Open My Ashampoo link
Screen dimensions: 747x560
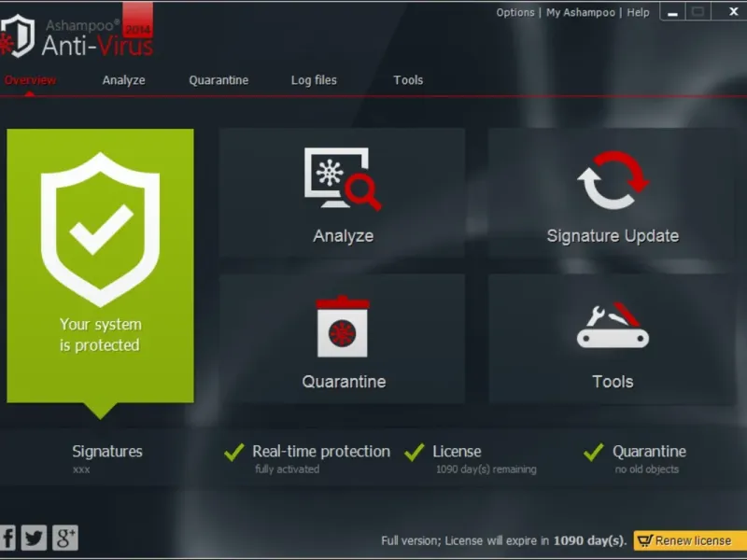click(581, 12)
